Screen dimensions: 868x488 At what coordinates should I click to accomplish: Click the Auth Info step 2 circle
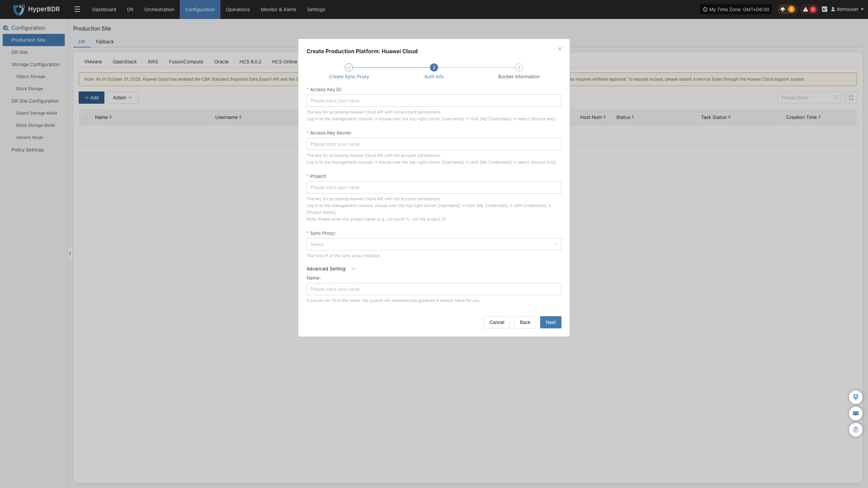click(434, 67)
